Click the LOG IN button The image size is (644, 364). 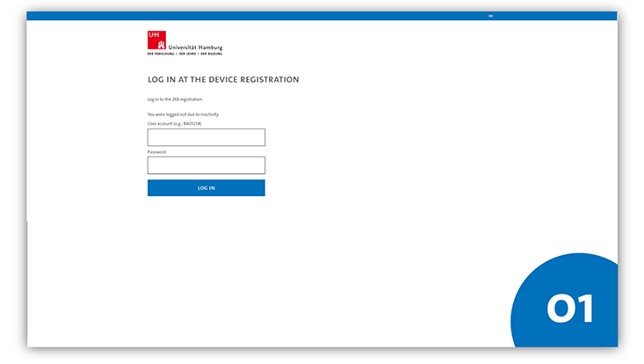(206, 188)
